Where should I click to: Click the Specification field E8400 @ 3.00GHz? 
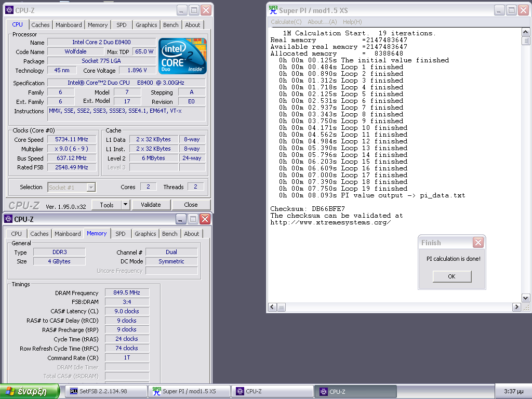126,83
